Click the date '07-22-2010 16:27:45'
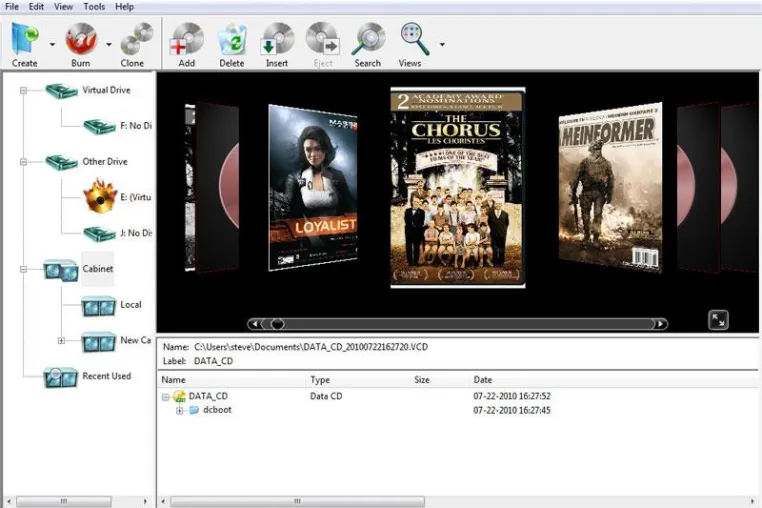 point(512,410)
